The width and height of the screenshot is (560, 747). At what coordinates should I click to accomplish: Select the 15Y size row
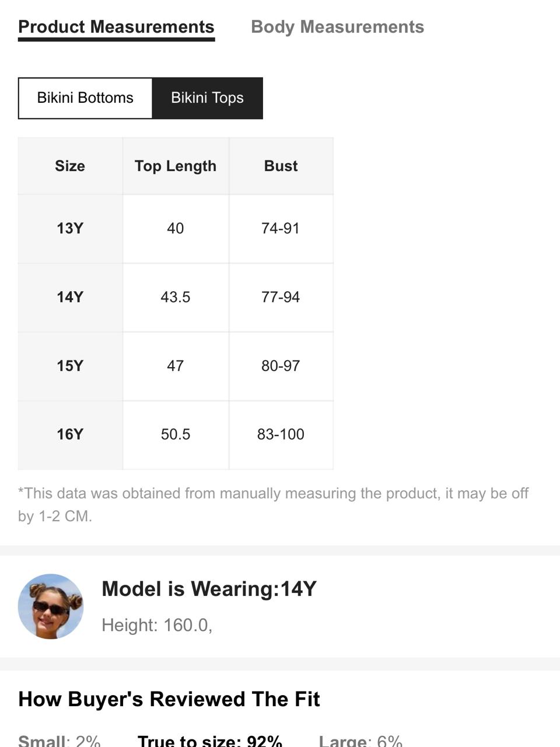point(176,366)
